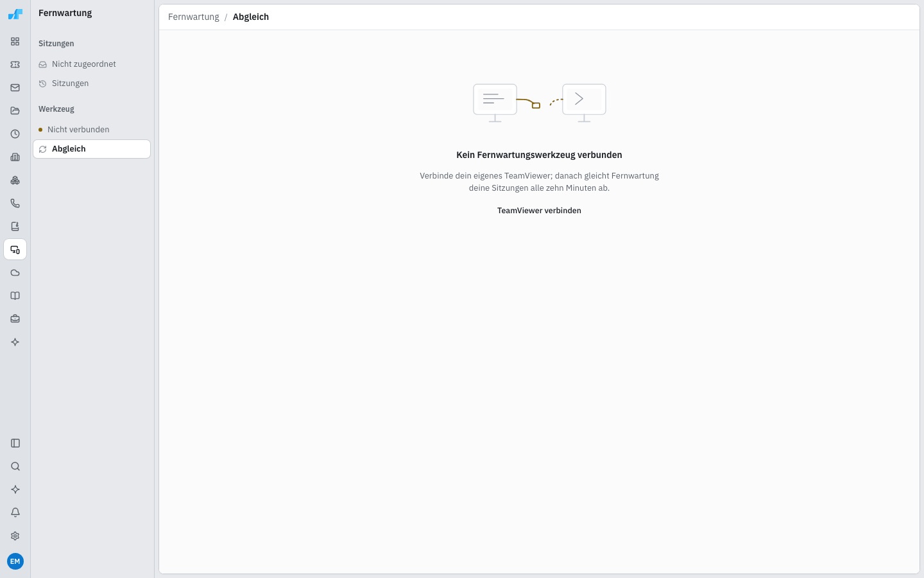Toggle the sidebar panel icon

(x=15, y=443)
